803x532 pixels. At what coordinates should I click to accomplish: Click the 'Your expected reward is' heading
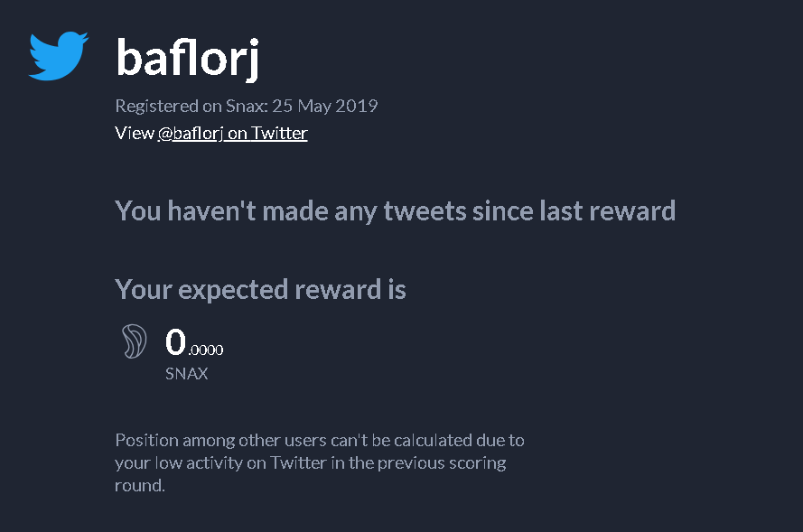tap(261, 290)
